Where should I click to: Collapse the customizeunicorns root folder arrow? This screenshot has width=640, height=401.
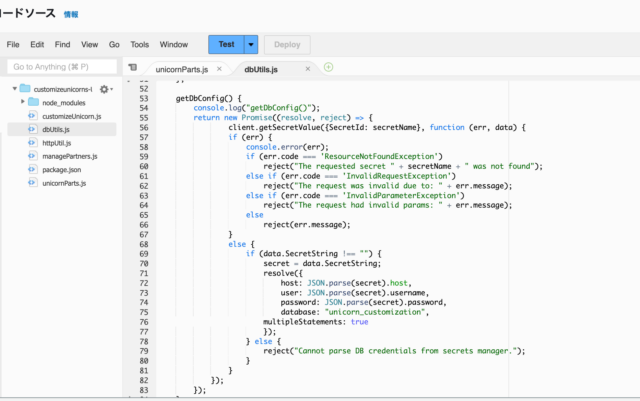[x=15, y=89]
